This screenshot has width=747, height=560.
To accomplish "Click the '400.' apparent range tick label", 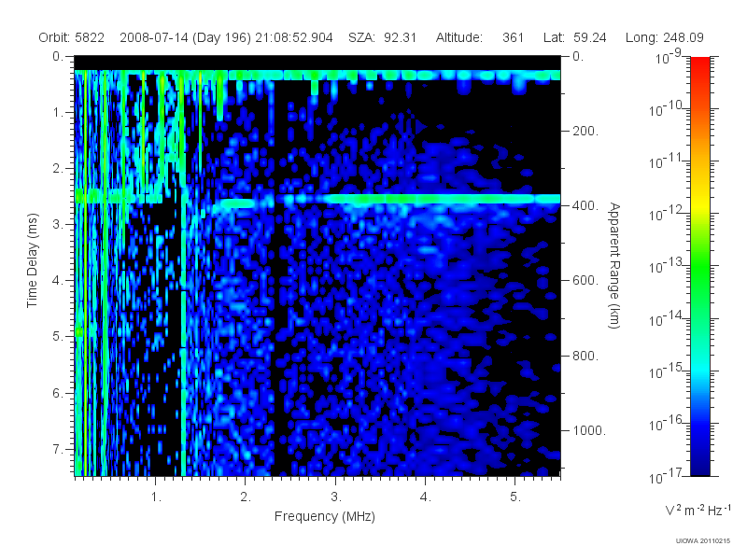I will pyautogui.click(x=585, y=205).
